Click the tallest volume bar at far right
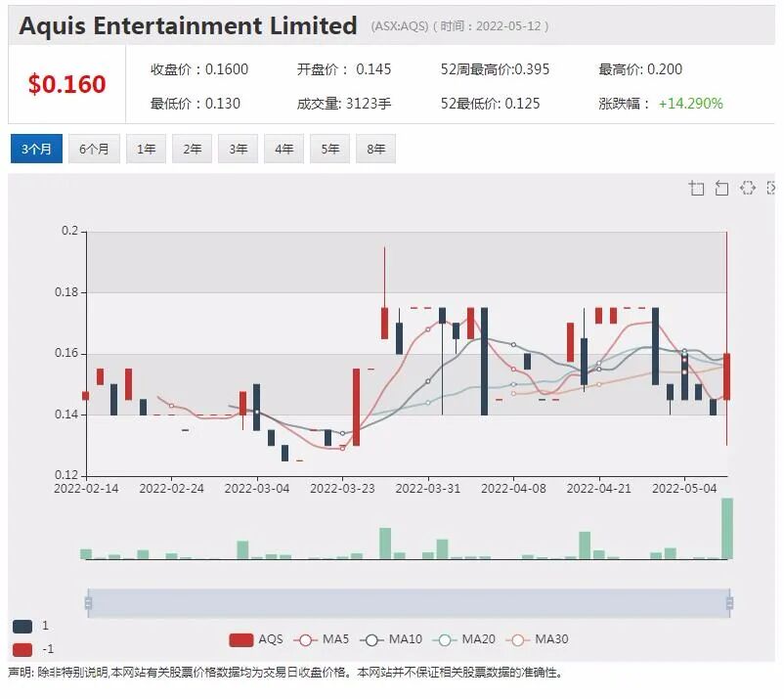The width and height of the screenshot is (784, 699). [x=727, y=529]
